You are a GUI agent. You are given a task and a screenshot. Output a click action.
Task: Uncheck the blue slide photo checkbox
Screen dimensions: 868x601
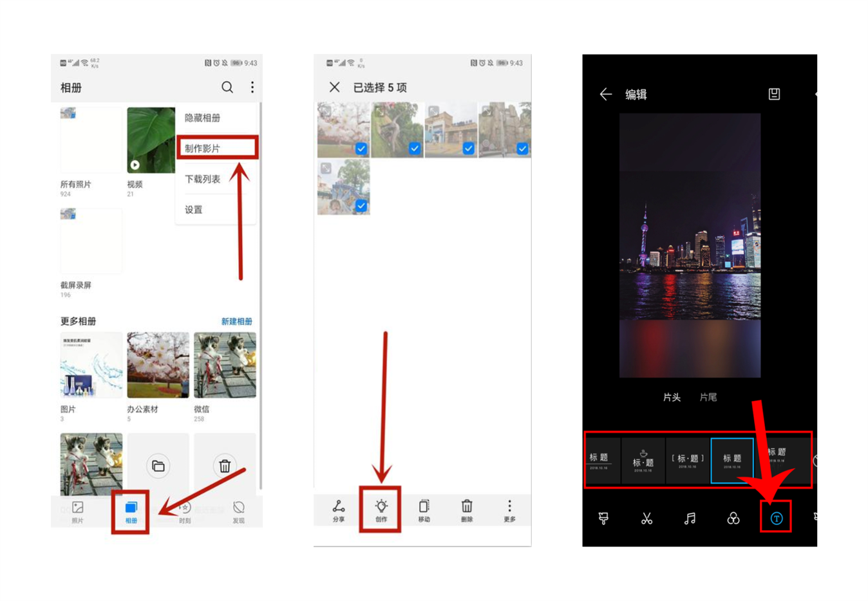(x=361, y=206)
